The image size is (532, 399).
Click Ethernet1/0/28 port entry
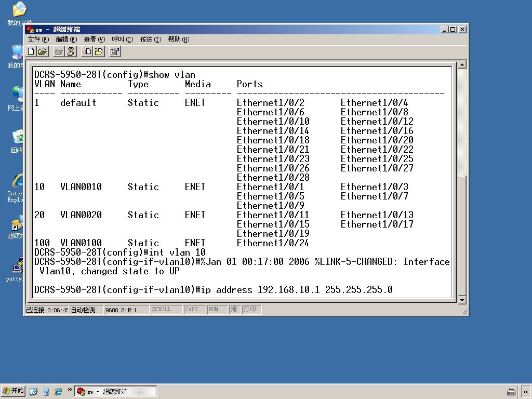273,178
